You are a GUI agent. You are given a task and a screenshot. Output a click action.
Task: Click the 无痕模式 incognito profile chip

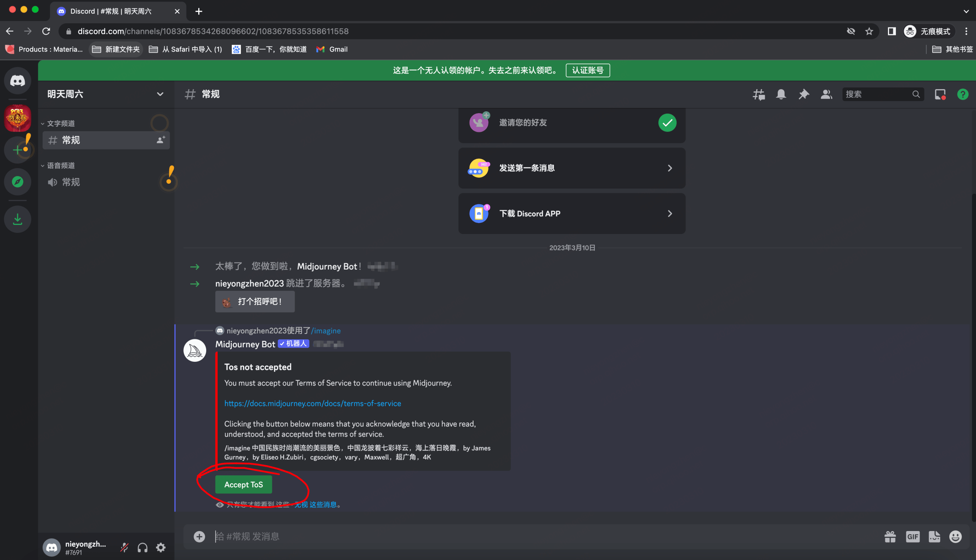click(929, 31)
